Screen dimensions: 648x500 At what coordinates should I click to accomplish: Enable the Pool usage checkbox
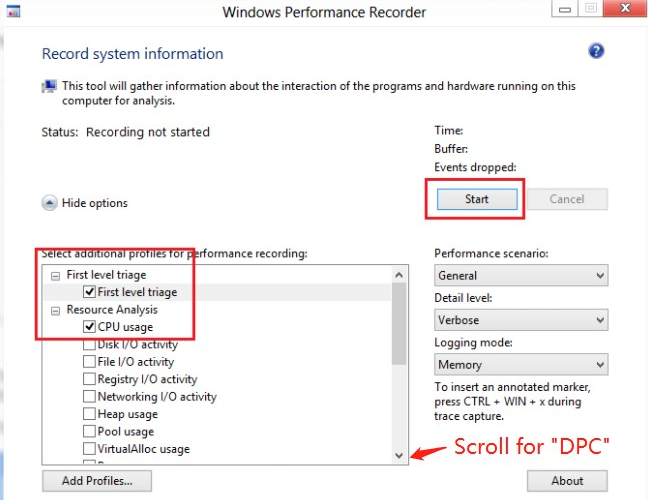pos(89,431)
